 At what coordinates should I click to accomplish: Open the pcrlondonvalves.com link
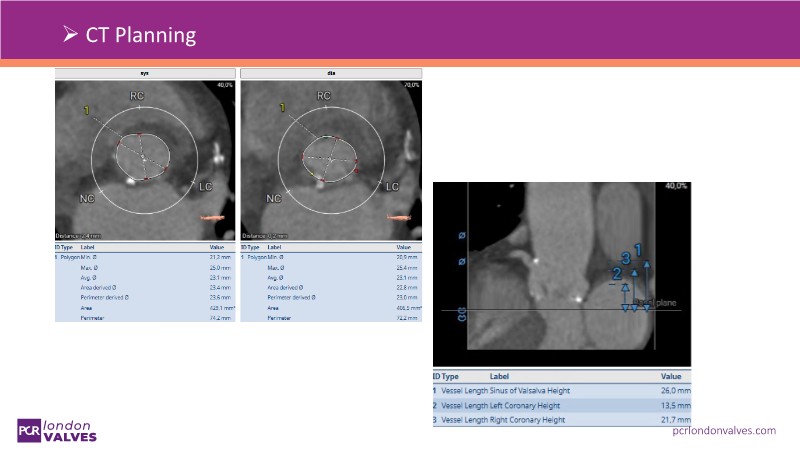click(x=724, y=429)
